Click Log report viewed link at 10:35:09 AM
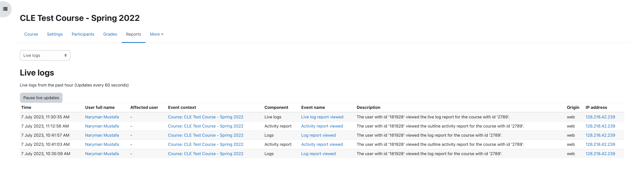644x173 pixels. [318, 154]
